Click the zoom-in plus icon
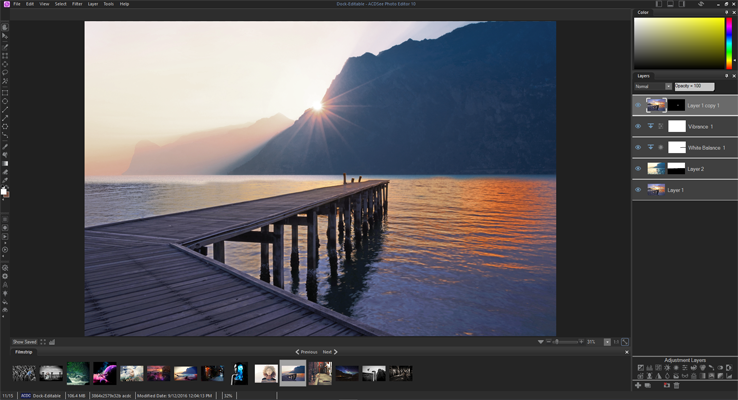This screenshot has height=400, width=738. coord(581,342)
